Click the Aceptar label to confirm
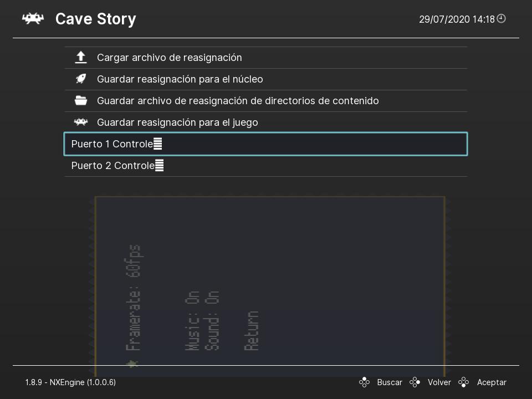This screenshot has height=399, width=532. (492, 382)
